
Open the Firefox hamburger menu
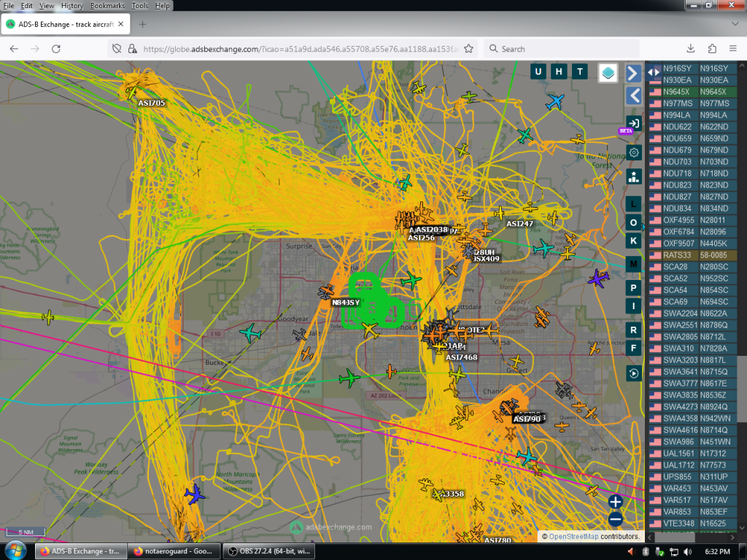coord(732,49)
